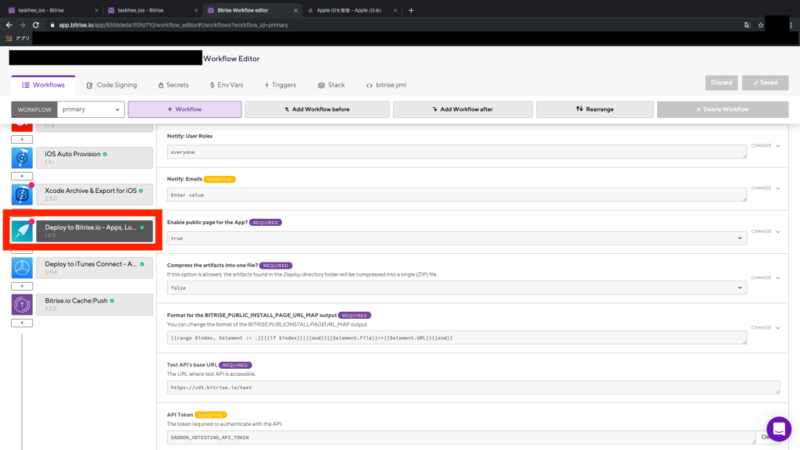Open the Stack tab
This screenshot has height=450, width=800.
pyautogui.click(x=332, y=85)
